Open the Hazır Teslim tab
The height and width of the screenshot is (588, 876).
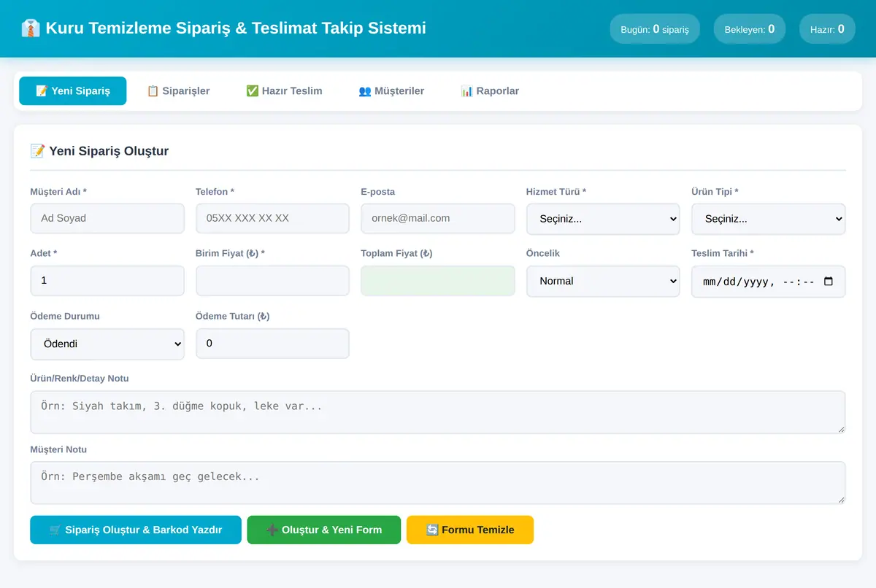point(284,91)
